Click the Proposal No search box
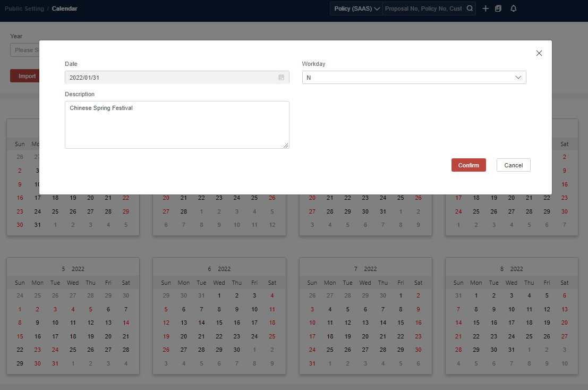Screen dimensions: 588x390 click(x=425, y=9)
